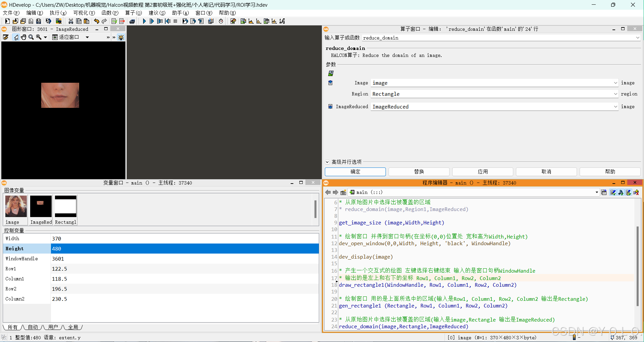Click the clear graphics window icon
The height and width of the screenshot is (342, 644).
click(x=6, y=37)
